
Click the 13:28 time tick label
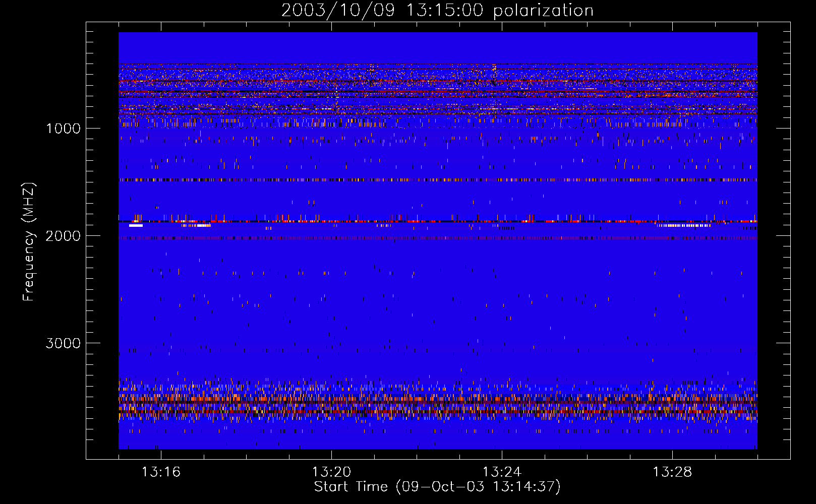coord(672,472)
